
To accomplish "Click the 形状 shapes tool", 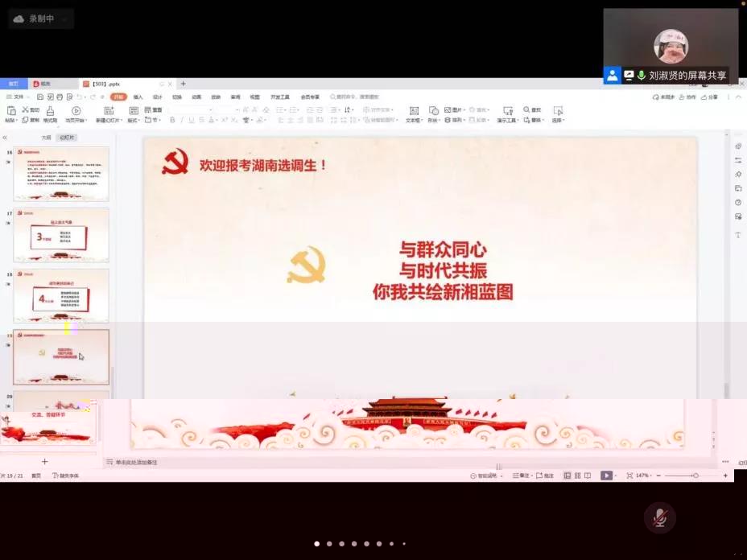I will coord(434,114).
